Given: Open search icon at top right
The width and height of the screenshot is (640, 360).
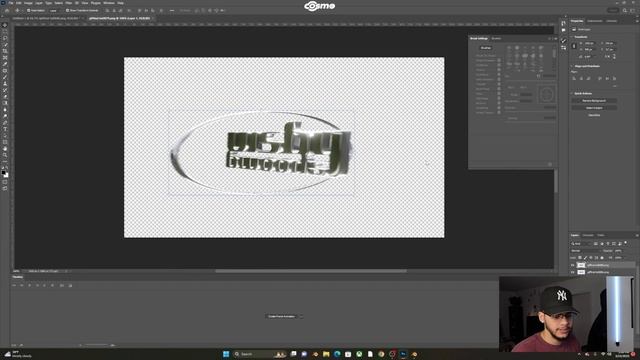Looking at the screenshot, I should 625,10.
